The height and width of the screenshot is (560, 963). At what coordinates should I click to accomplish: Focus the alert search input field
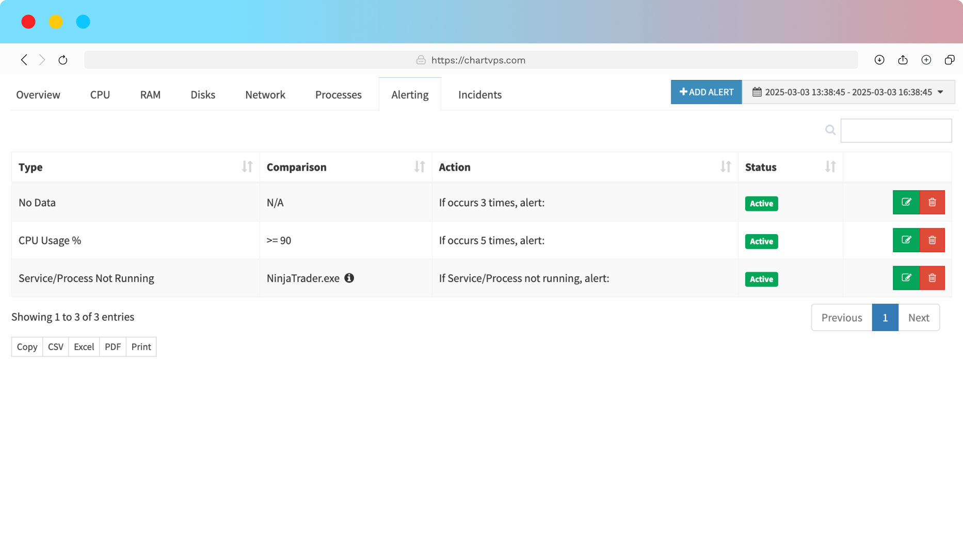(896, 130)
